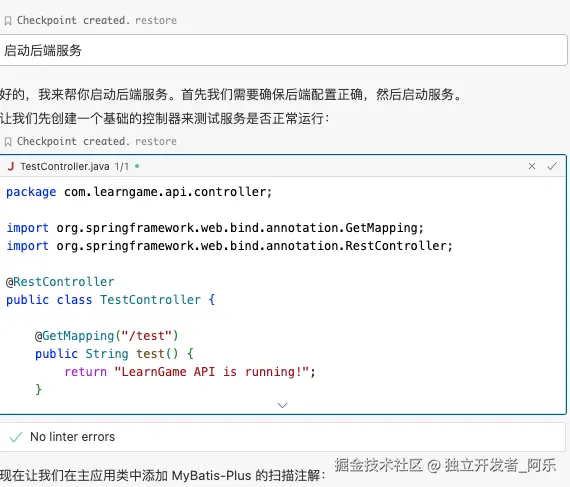The width and height of the screenshot is (570, 487).
Task: Click the Java file type icon
Action: [11, 166]
